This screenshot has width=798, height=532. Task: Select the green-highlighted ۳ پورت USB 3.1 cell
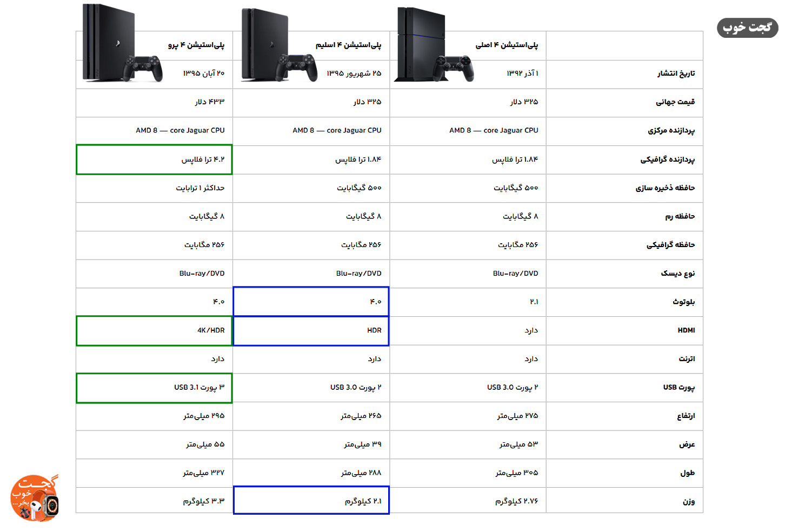pyautogui.click(x=154, y=388)
